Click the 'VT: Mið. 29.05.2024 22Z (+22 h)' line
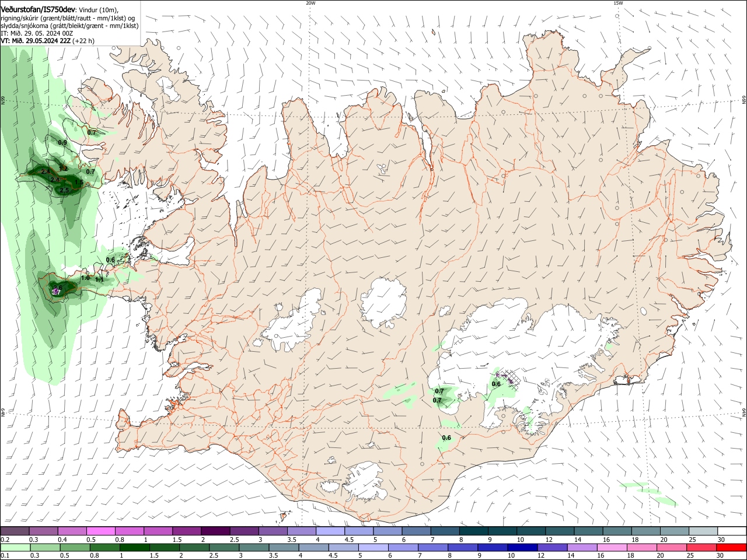 pos(48,41)
